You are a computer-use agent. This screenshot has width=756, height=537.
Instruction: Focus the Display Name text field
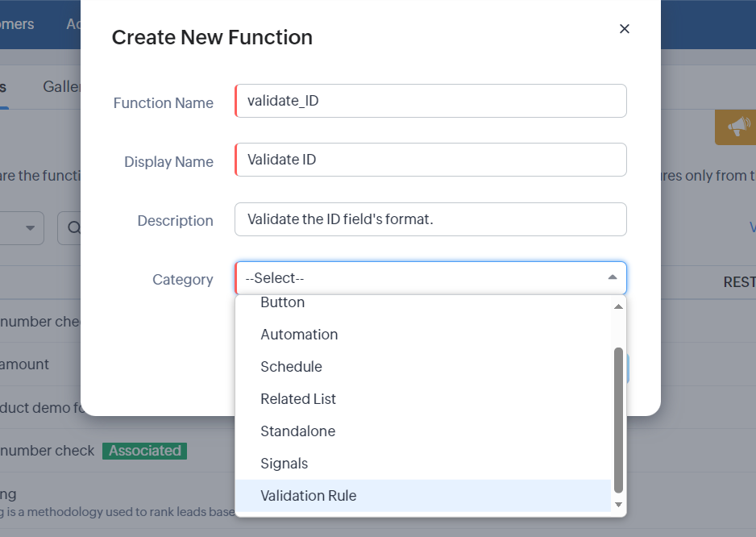430,160
